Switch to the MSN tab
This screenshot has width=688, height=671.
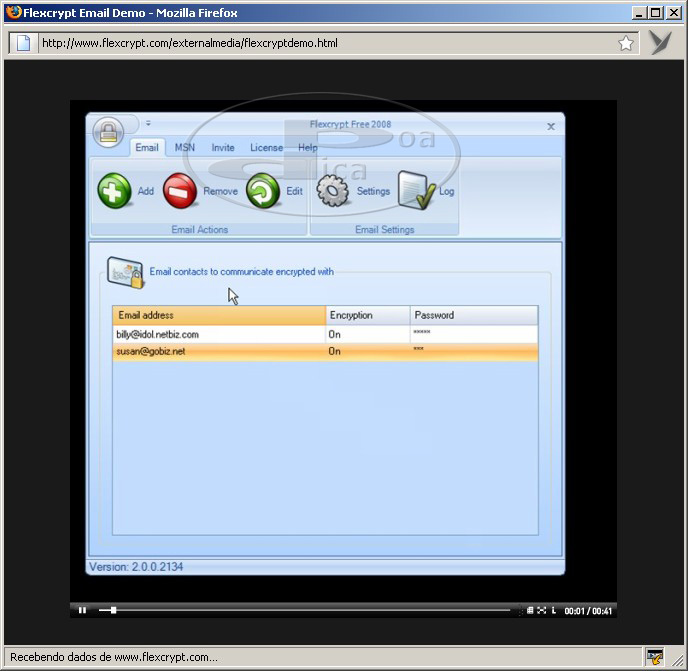coord(185,148)
